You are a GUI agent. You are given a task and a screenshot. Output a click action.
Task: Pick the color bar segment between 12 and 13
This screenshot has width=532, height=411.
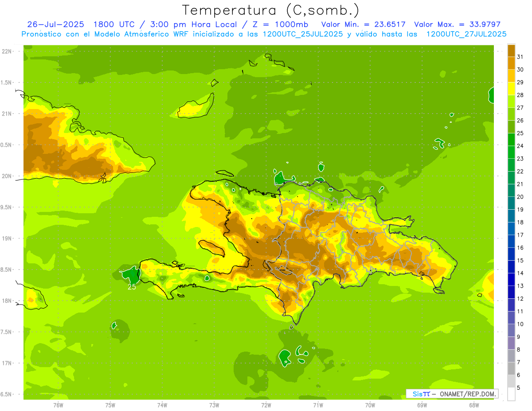511,293
